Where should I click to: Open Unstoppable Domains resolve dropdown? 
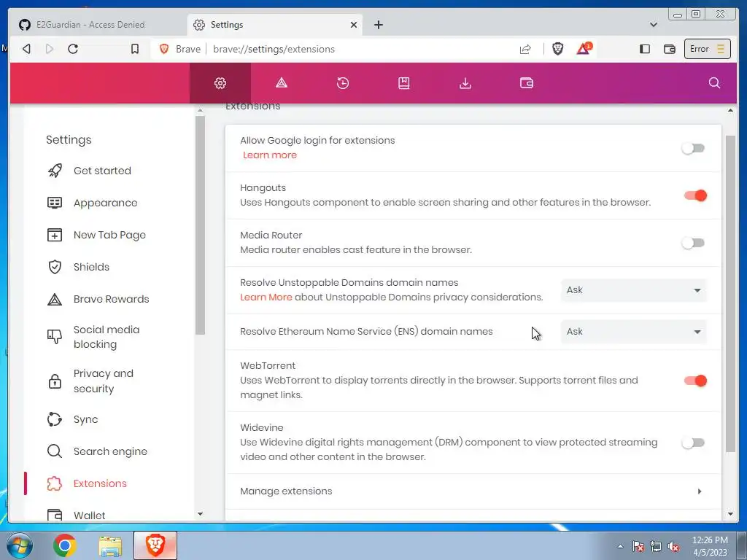click(x=634, y=290)
